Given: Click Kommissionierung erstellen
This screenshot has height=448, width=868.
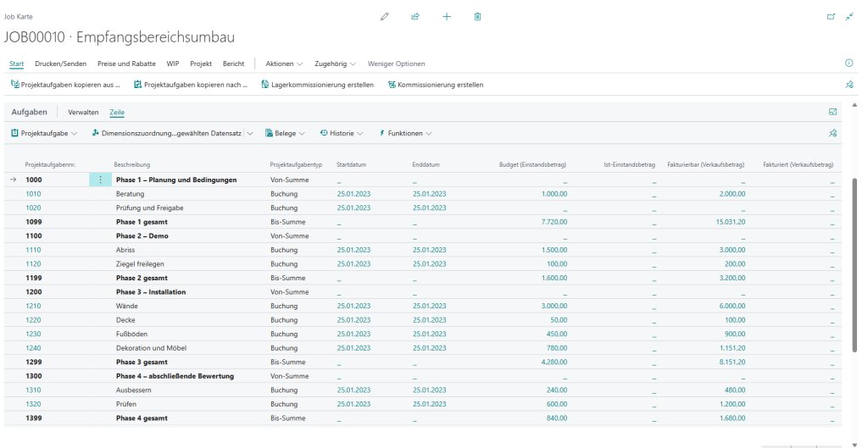Looking at the screenshot, I should [x=436, y=85].
